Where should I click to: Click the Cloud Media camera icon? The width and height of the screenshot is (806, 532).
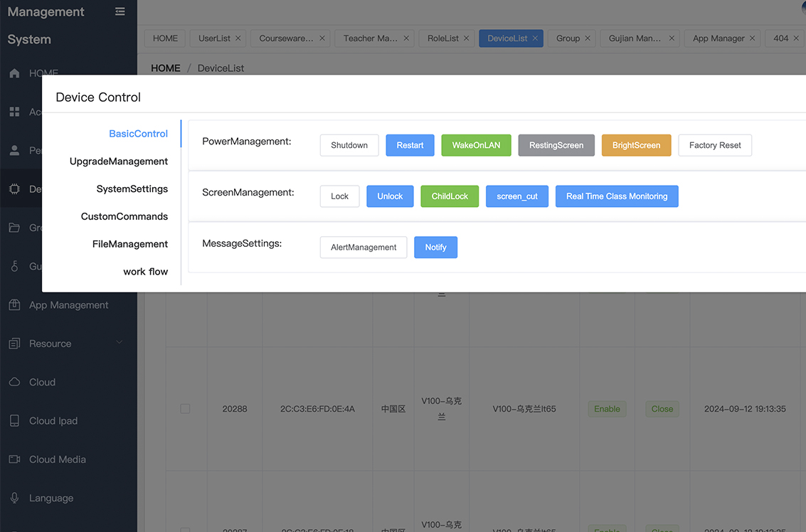point(14,459)
